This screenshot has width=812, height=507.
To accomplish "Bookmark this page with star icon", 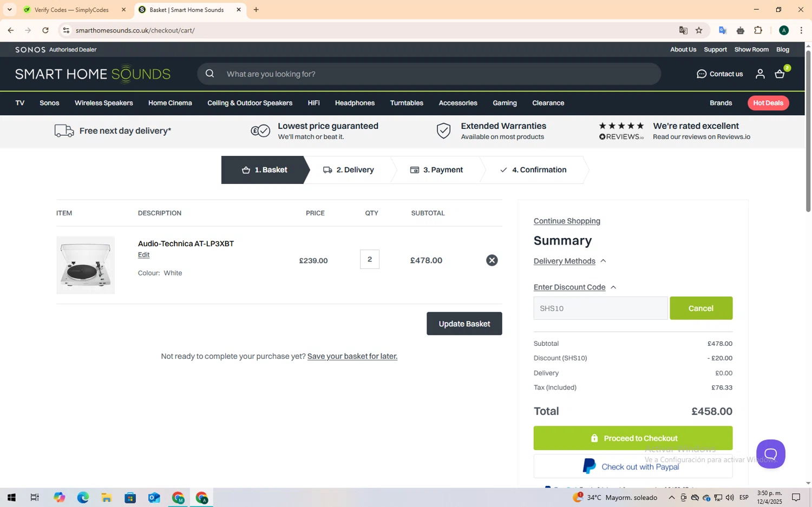I will [x=699, y=30].
